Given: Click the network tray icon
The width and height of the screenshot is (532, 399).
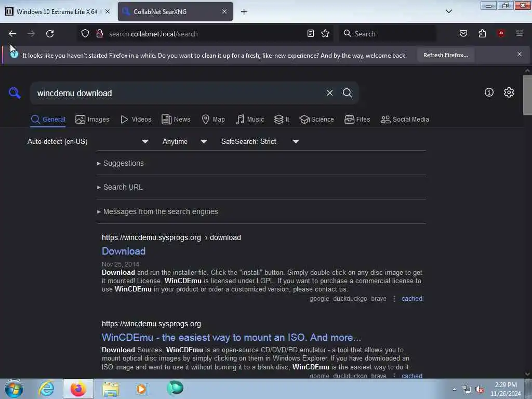Looking at the screenshot, I should pos(467,390).
